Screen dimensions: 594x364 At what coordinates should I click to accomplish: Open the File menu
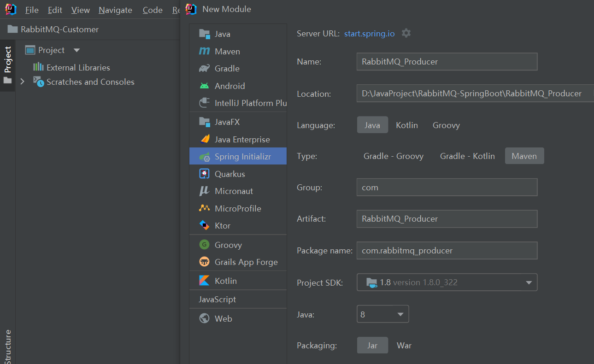coord(32,10)
